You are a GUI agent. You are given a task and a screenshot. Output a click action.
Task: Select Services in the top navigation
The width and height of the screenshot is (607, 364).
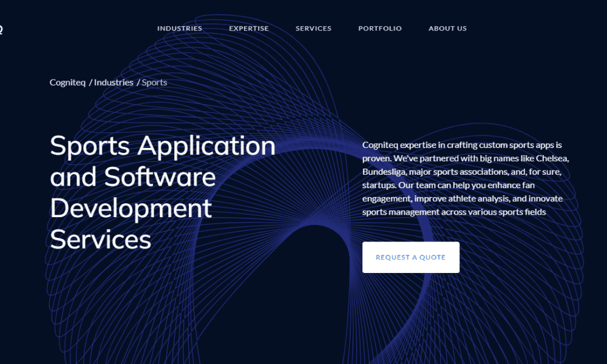coord(313,29)
